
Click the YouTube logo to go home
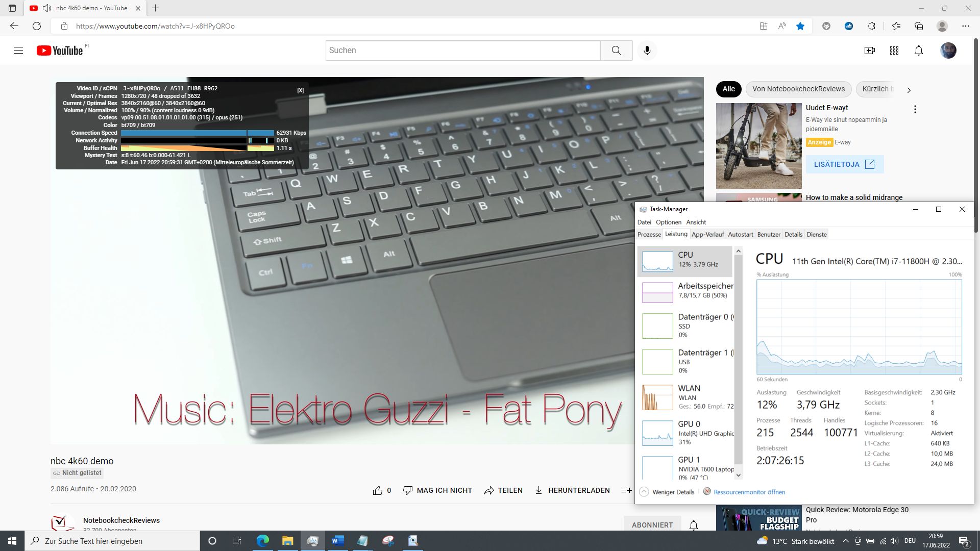click(x=60, y=51)
